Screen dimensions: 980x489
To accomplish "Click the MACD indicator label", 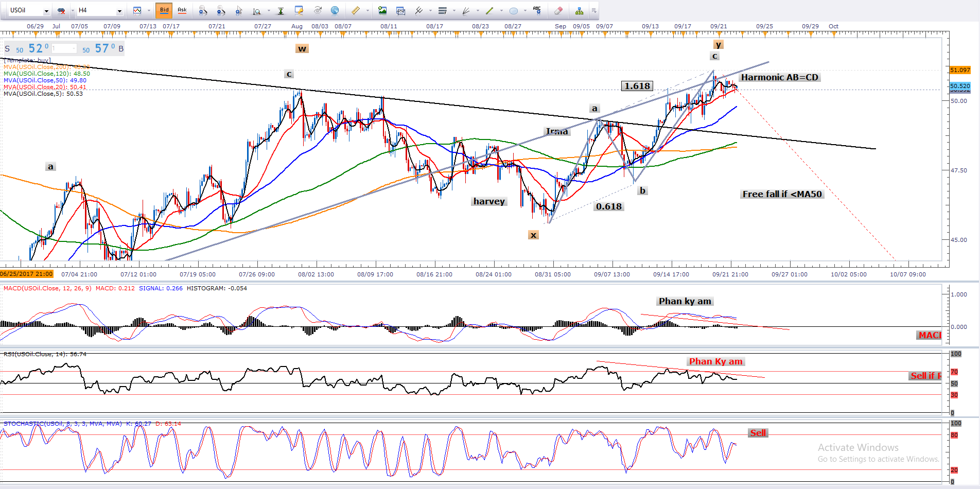I will click(47, 288).
